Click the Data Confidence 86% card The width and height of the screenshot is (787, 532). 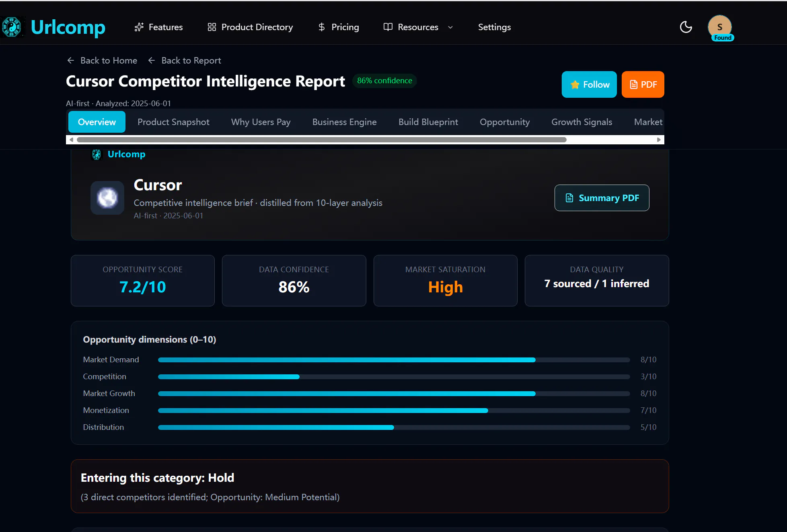pos(294,281)
